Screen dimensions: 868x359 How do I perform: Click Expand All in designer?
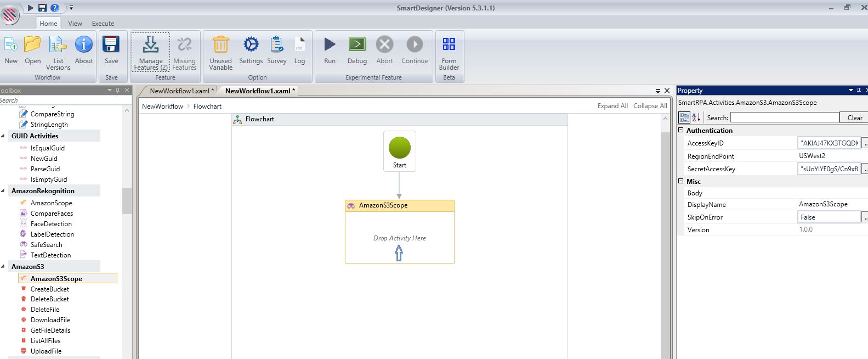tap(612, 106)
